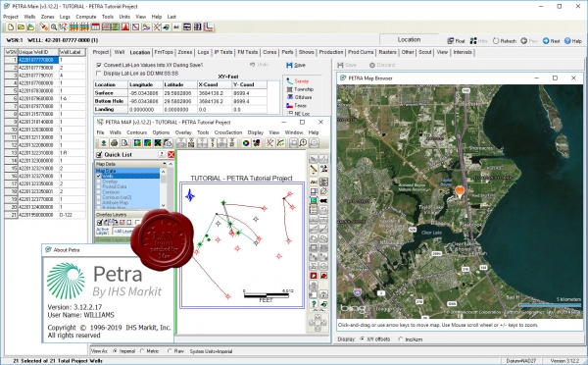
Task: Click the New project icon in main toolbar
Action: click(x=11, y=27)
